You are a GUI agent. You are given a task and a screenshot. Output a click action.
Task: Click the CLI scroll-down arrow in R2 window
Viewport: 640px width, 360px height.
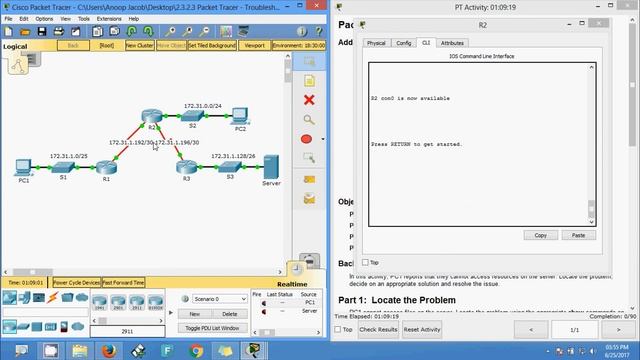[591, 222]
